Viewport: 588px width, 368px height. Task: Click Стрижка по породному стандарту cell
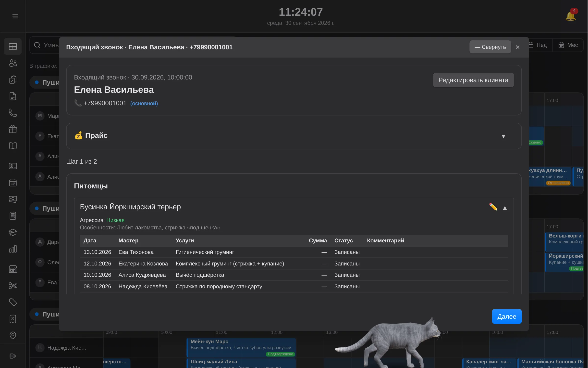tap(219, 287)
